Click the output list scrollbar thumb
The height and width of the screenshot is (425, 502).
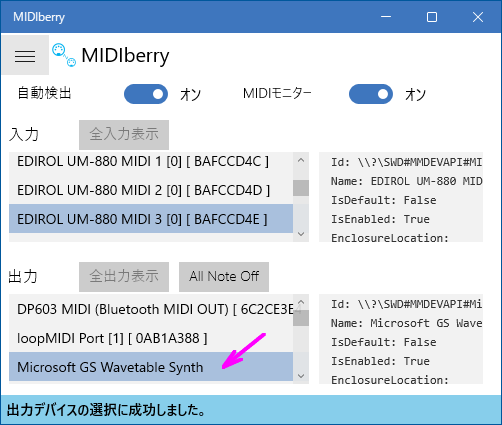coord(301,318)
